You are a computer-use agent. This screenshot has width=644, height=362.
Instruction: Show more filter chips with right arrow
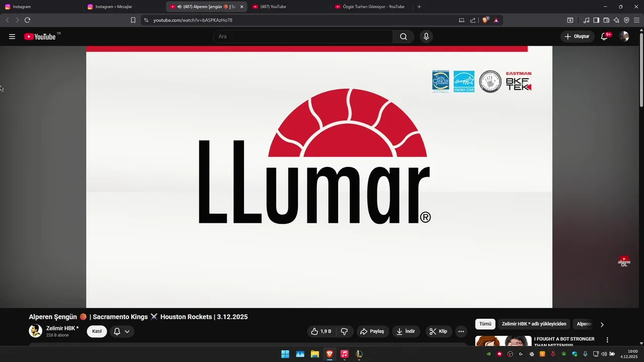point(602,324)
